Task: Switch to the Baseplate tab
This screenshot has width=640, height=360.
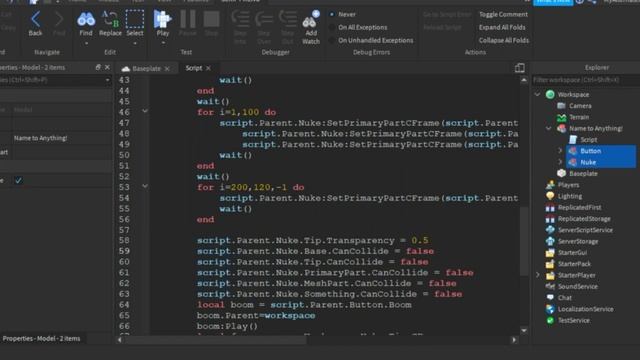Action: tap(146, 69)
